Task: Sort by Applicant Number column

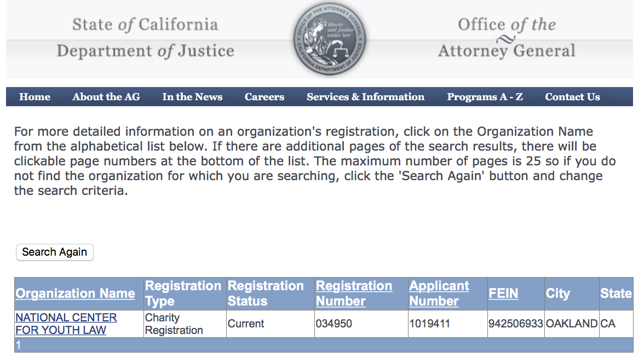Action: [439, 293]
